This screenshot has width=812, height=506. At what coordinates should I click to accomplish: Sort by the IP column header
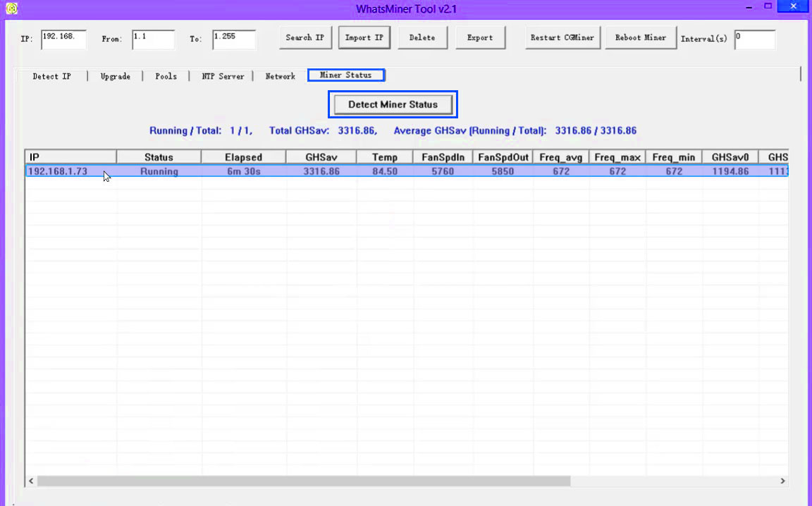(x=71, y=157)
